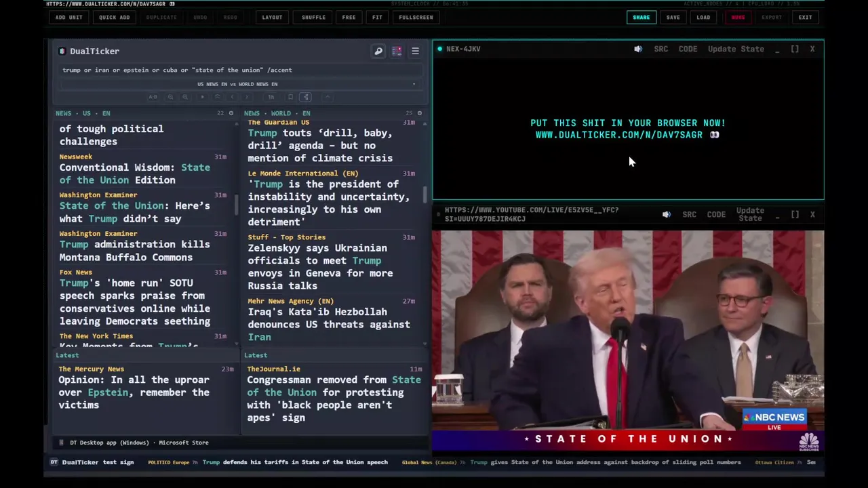Maximize the NEX-4JKV panel with bracket icon

point(795,49)
